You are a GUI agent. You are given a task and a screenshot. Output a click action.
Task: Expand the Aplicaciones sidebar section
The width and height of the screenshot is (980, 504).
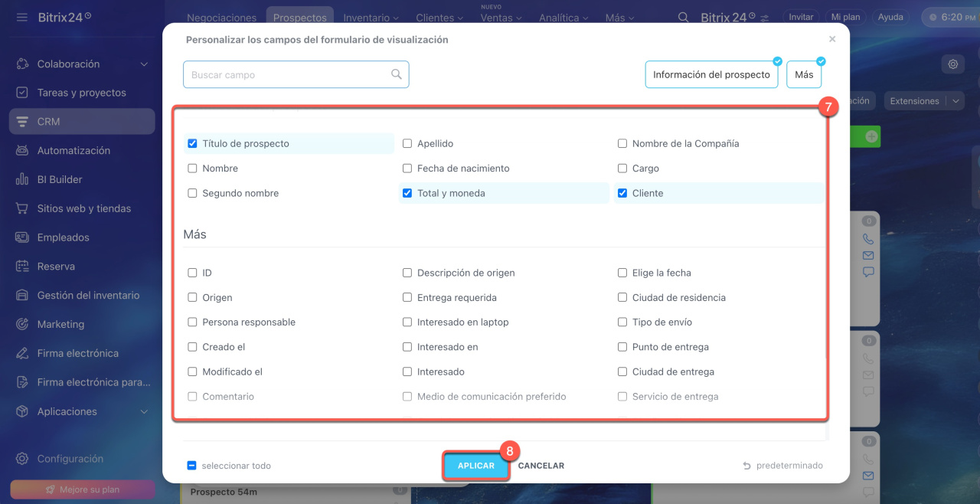[x=144, y=412]
